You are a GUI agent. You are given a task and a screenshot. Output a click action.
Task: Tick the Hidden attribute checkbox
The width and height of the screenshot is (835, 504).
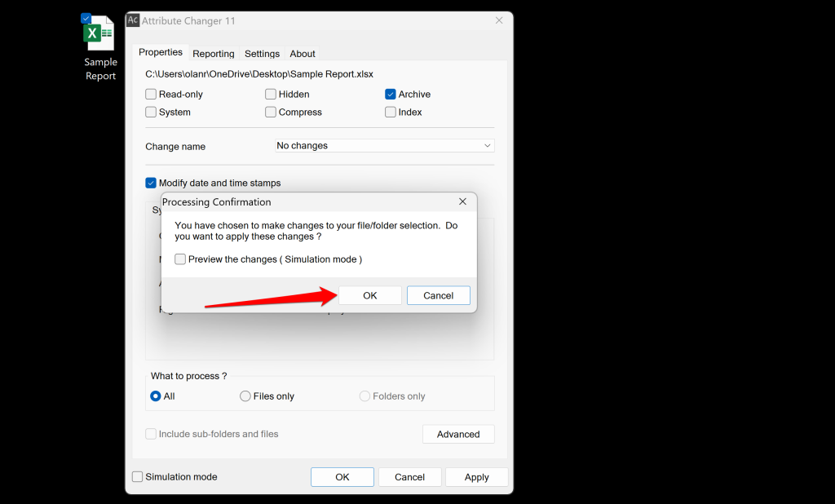tap(271, 95)
